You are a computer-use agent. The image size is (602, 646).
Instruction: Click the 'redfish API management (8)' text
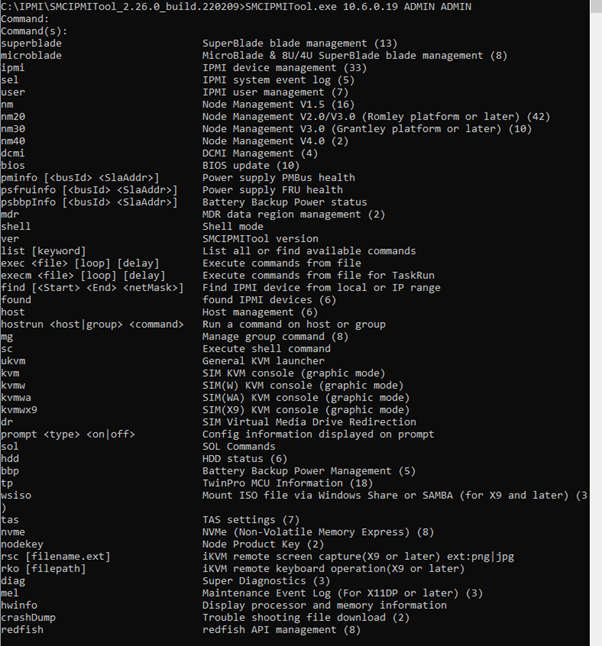pos(281,630)
